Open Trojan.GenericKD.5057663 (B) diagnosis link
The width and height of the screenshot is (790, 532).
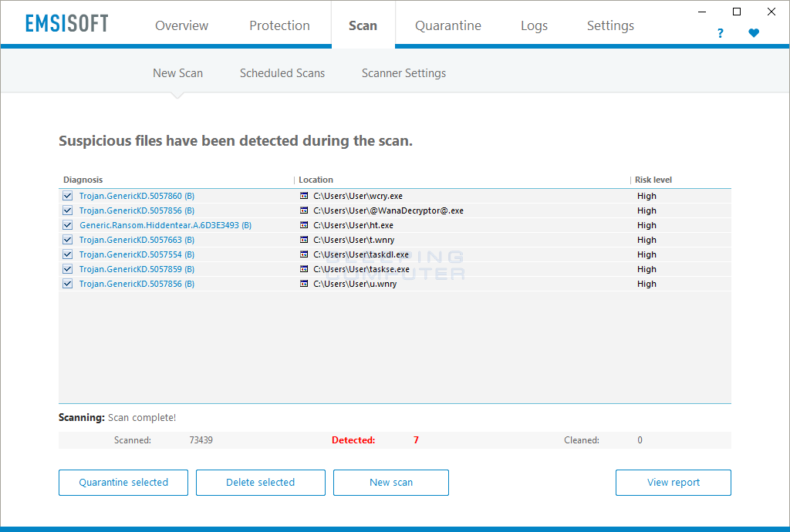tap(137, 240)
